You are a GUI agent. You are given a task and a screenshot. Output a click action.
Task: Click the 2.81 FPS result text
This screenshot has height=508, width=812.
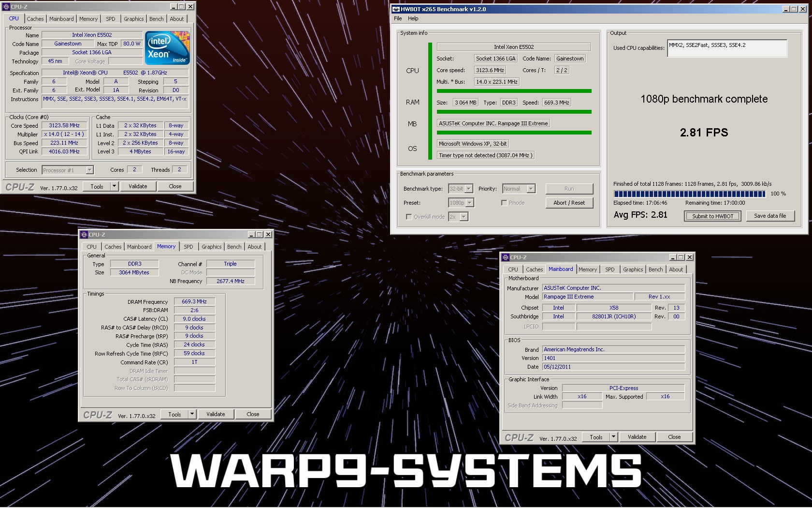pos(704,133)
